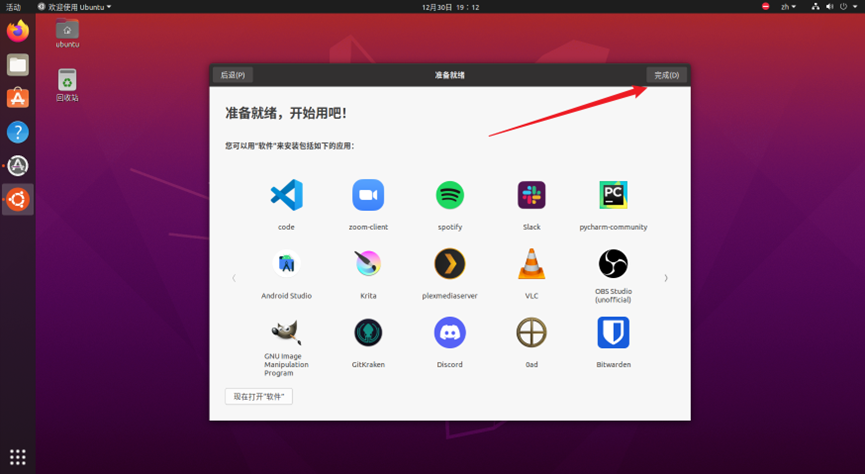The image size is (865, 474).
Task: Click the volume icon in top bar
Action: (x=829, y=7)
